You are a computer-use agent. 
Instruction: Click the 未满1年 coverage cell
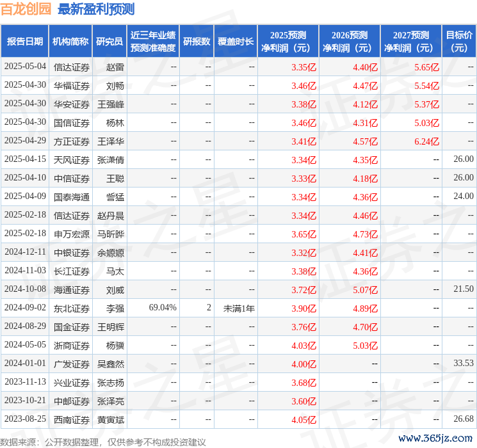pyautogui.click(x=239, y=308)
